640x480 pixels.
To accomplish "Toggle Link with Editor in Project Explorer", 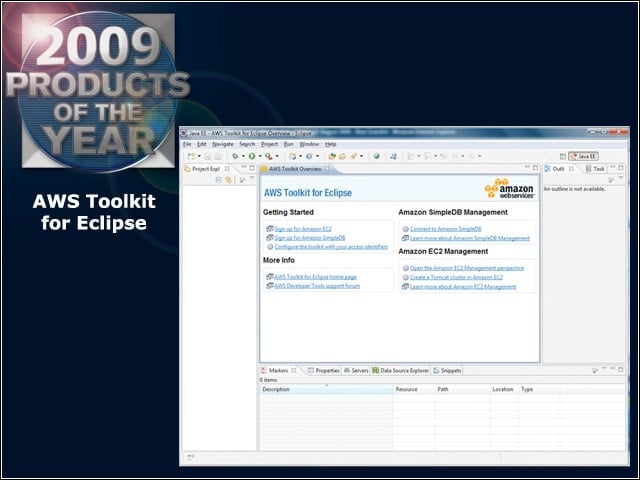I will tap(228, 180).
